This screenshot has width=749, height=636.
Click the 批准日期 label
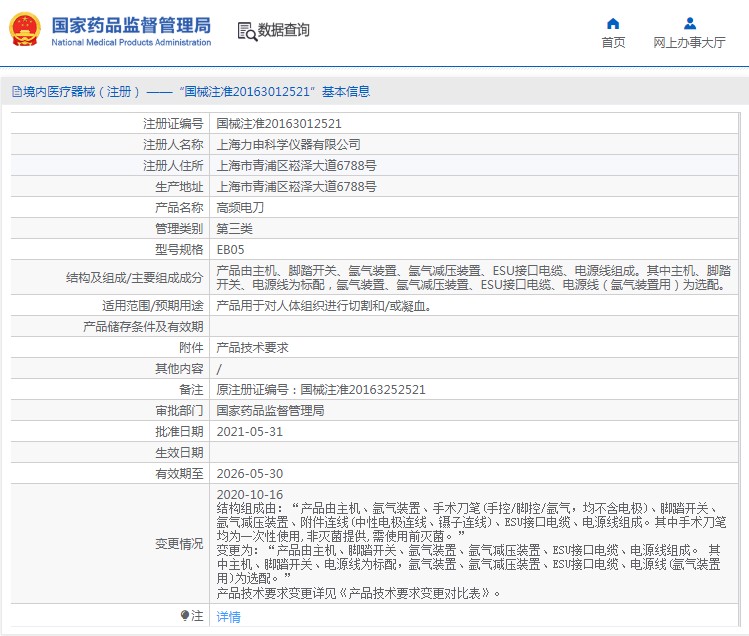coord(179,432)
